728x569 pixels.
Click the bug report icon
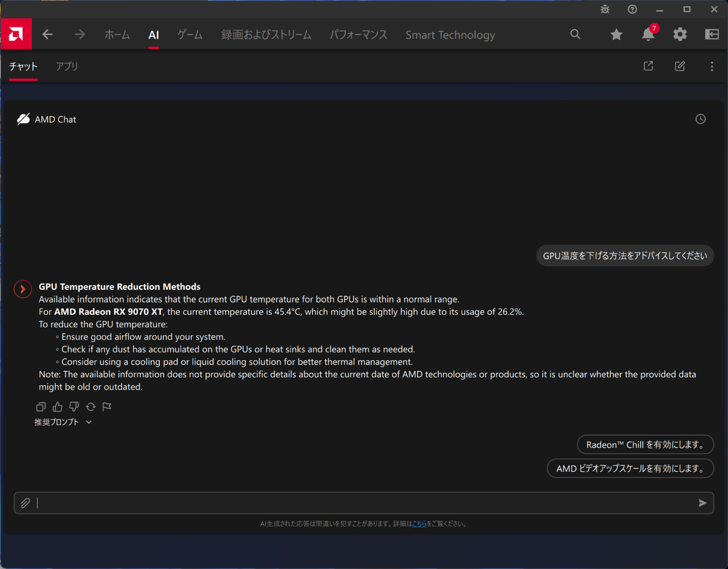(605, 9)
